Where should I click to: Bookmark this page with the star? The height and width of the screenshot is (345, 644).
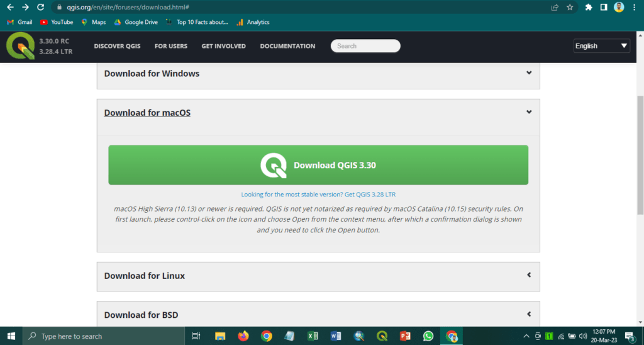tap(570, 8)
